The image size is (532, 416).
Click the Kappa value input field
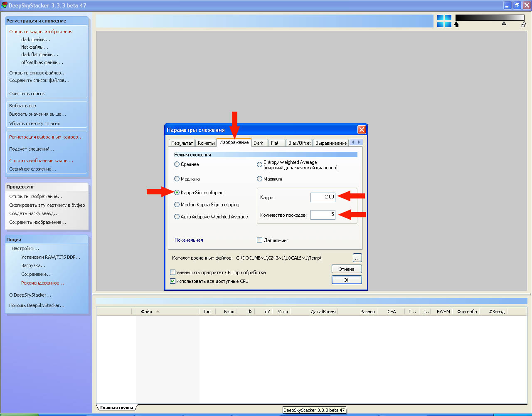[323, 197]
